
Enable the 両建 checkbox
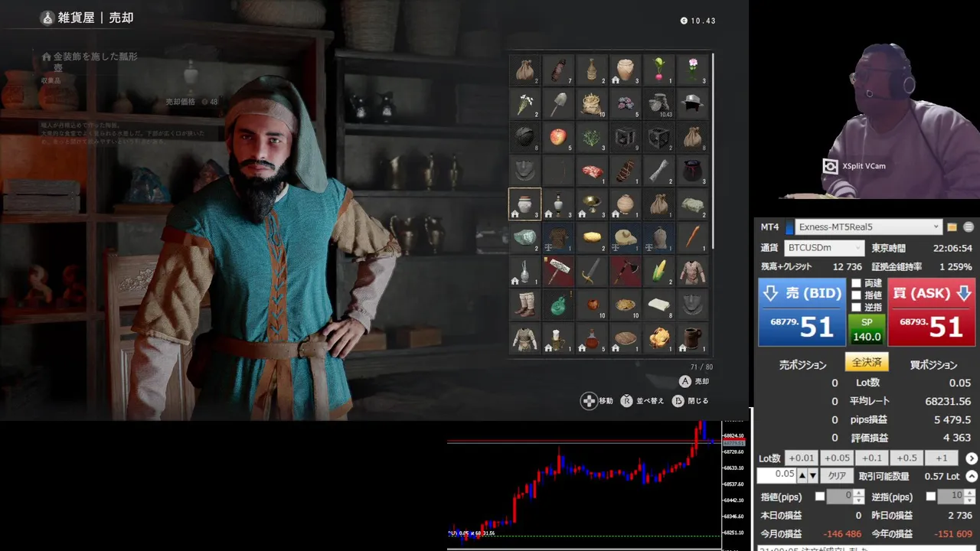[857, 283]
